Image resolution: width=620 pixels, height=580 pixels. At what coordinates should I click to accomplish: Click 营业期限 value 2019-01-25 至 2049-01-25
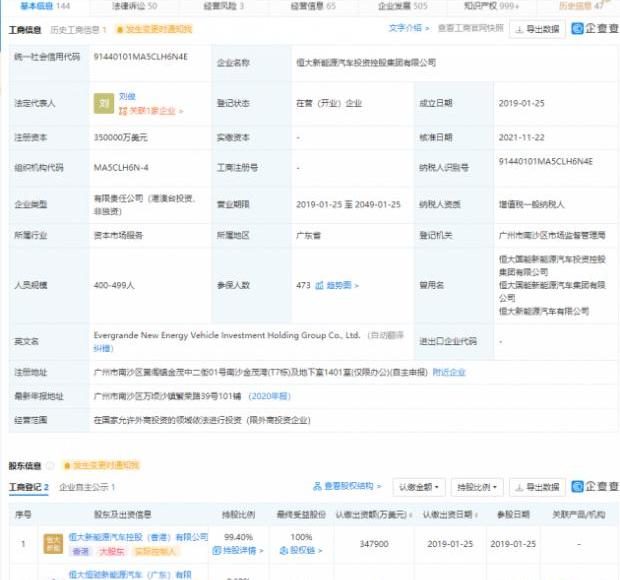[348, 204]
